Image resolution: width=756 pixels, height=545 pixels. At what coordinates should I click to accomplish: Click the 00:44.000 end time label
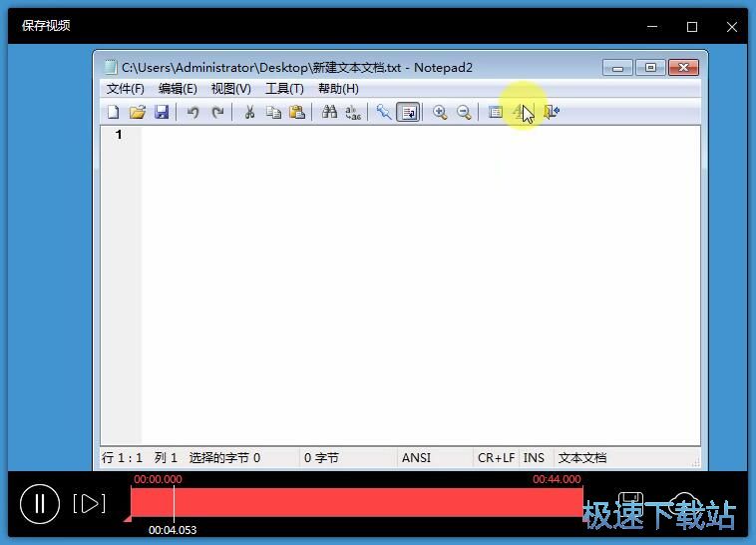click(x=557, y=479)
